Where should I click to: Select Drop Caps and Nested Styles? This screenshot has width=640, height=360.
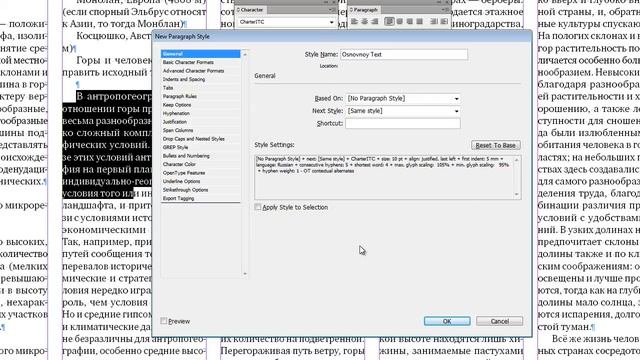point(200,139)
